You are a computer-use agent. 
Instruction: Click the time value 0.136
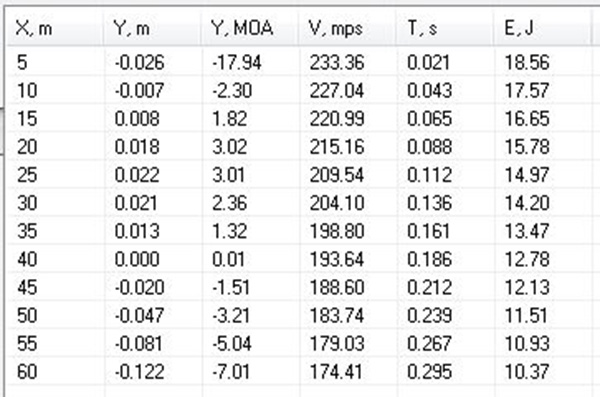click(x=429, y=203)
